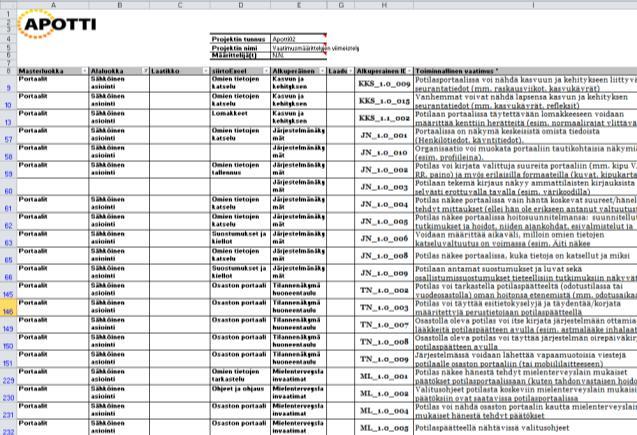Select cell ML_1.0_004
The image size is (637, 435).
[x=384, y=411]
